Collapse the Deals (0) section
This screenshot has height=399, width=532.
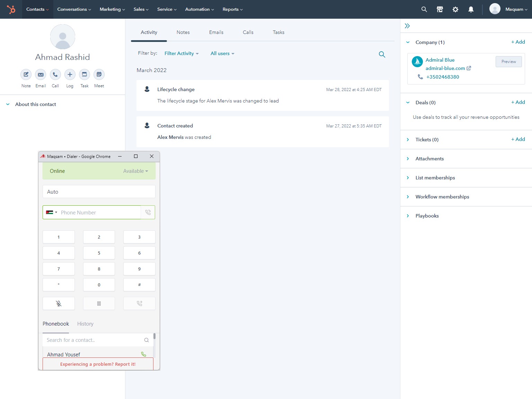click(x=408, y=103)
